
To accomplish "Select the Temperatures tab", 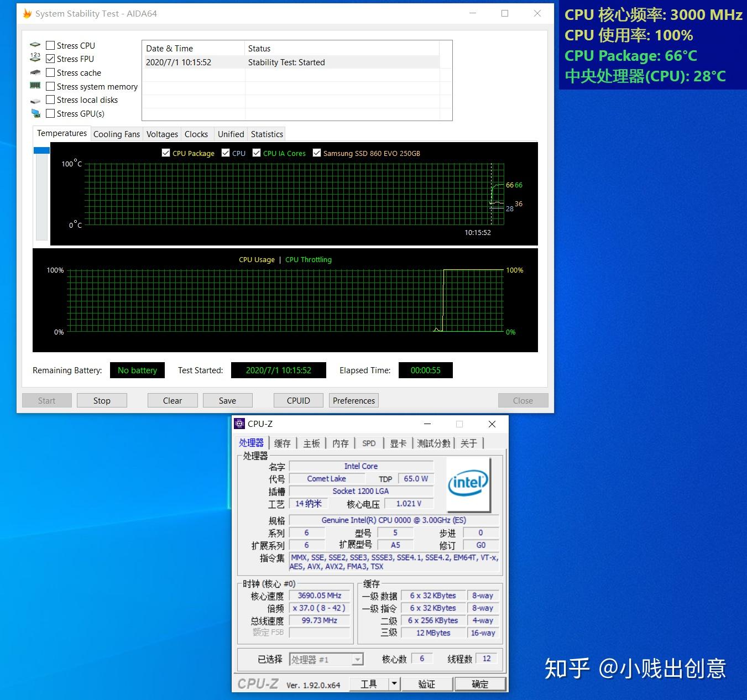I will coord(62,133).
